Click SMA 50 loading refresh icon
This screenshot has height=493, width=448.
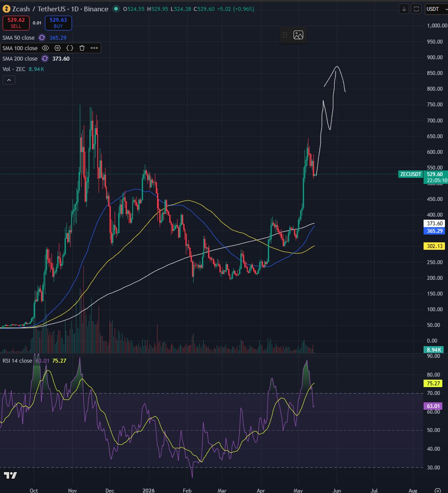(42, 38)
